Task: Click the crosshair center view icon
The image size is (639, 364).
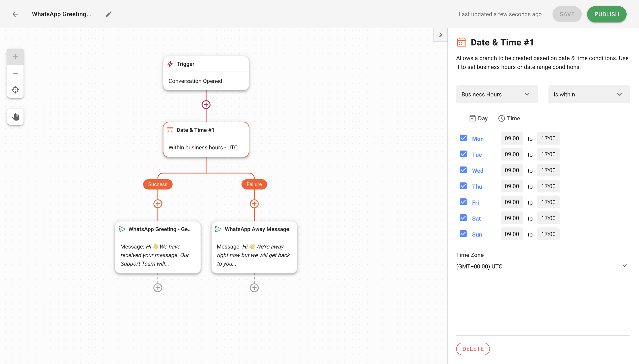Action: (x=15, y=90)
